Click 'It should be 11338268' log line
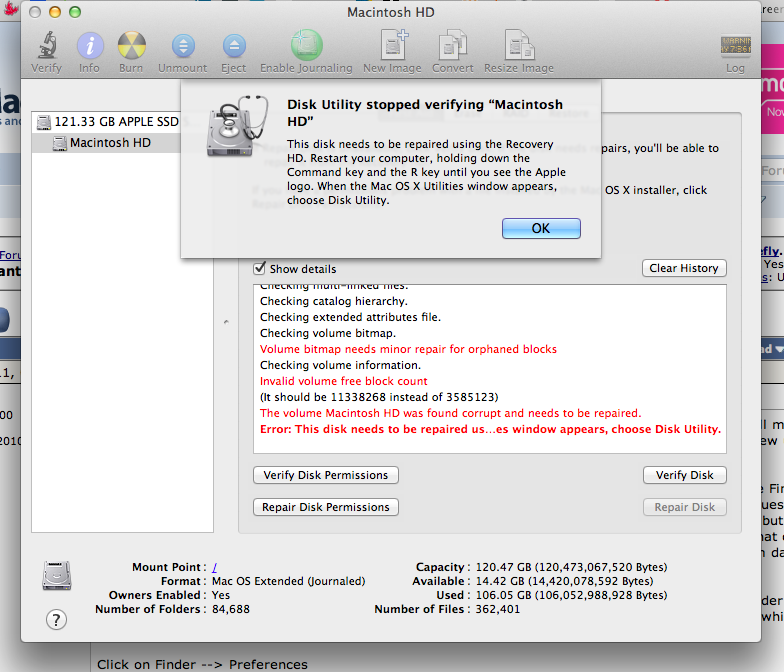 (x=379, y=397)
